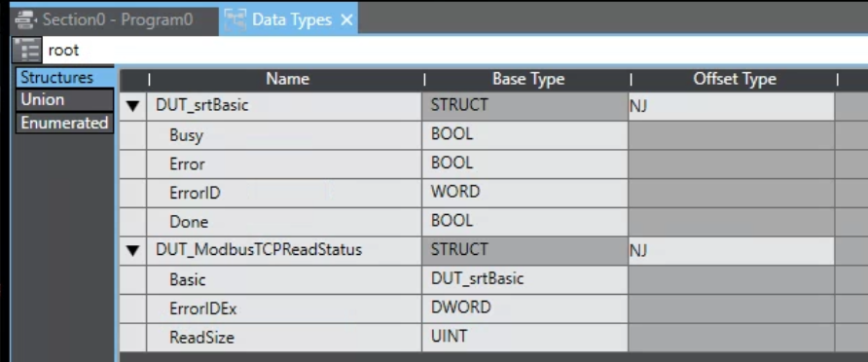The height and width of the screenshot is (362, 868).
Task: Select the Data Types tab
Action: click(x=288, y=19)
